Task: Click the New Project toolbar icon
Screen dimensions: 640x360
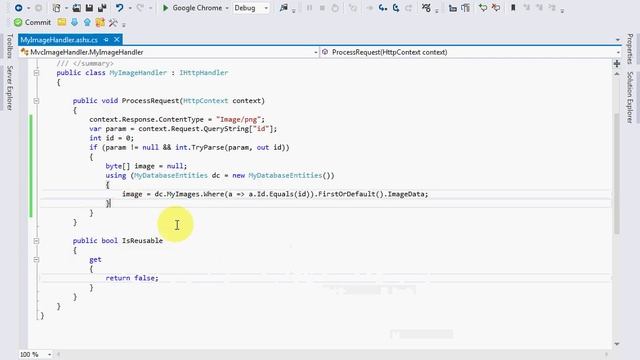Action: tap(56, 8)
